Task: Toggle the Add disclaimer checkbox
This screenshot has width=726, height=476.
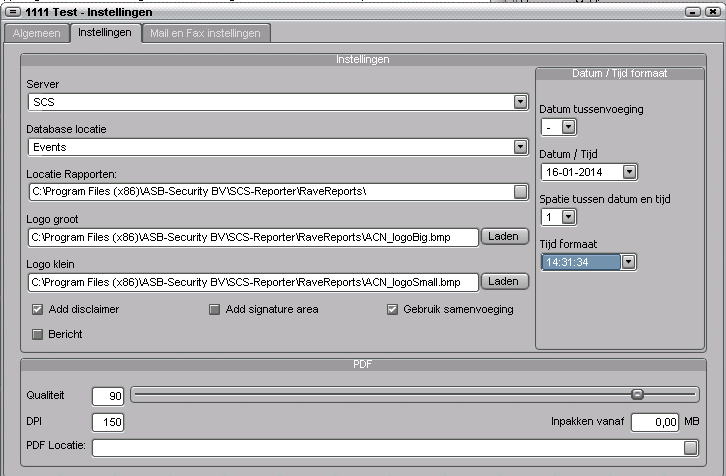Action: 38,309
